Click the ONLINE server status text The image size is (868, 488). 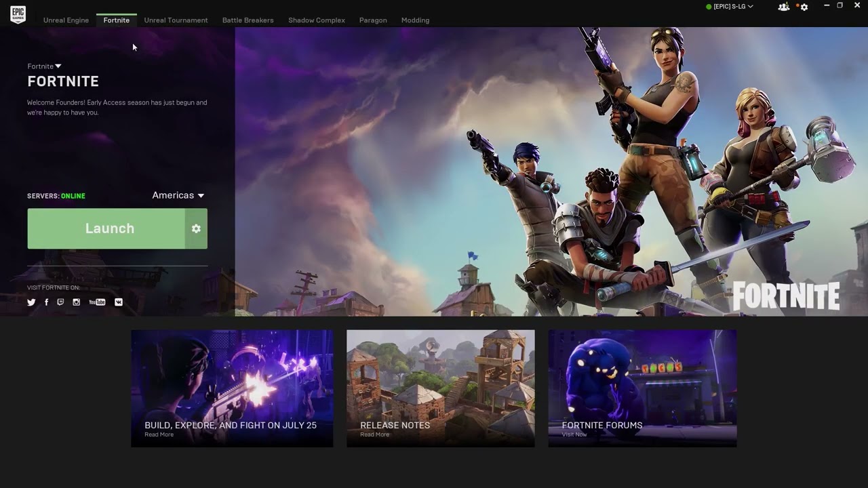point(73,196)
